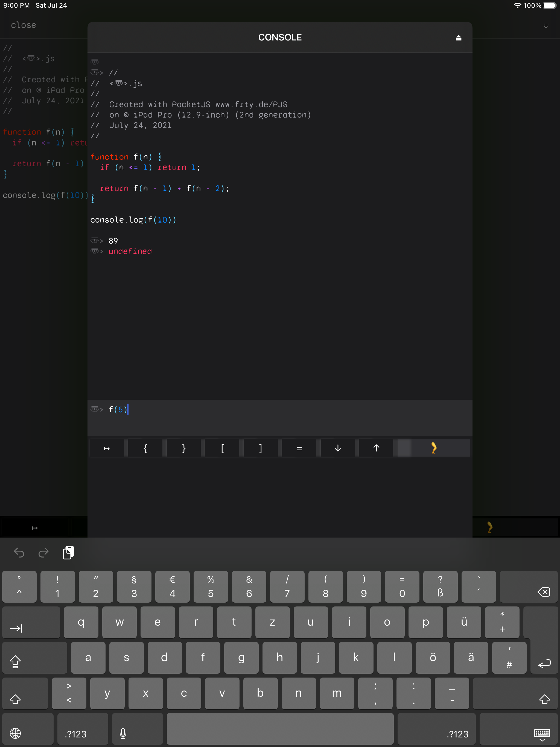
Task: Tap the run leg icon in console toolbar
Action: (x=434, y=448)
